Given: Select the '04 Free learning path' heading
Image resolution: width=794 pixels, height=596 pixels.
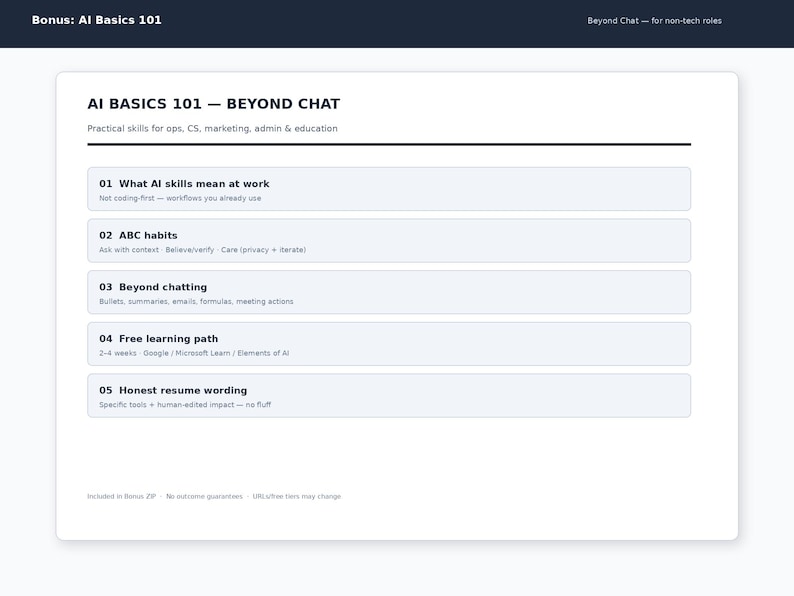Looking at the screenshot, I should (158, 339).
